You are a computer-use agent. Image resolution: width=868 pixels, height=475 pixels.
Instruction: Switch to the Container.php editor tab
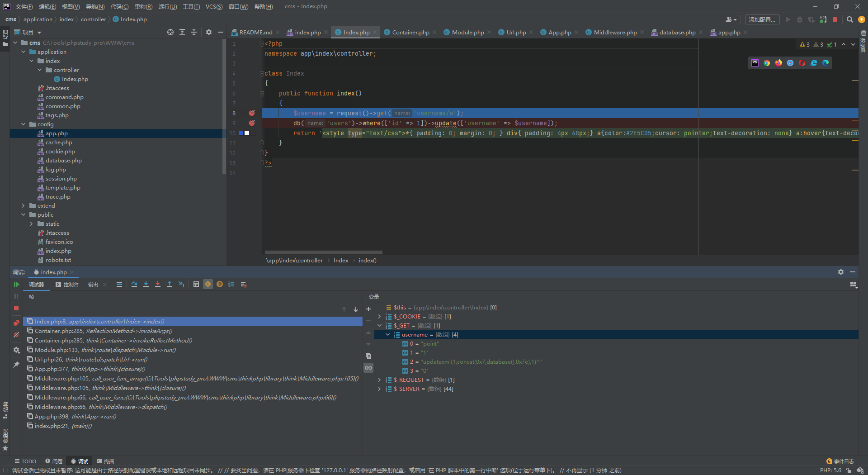[409, 32]
